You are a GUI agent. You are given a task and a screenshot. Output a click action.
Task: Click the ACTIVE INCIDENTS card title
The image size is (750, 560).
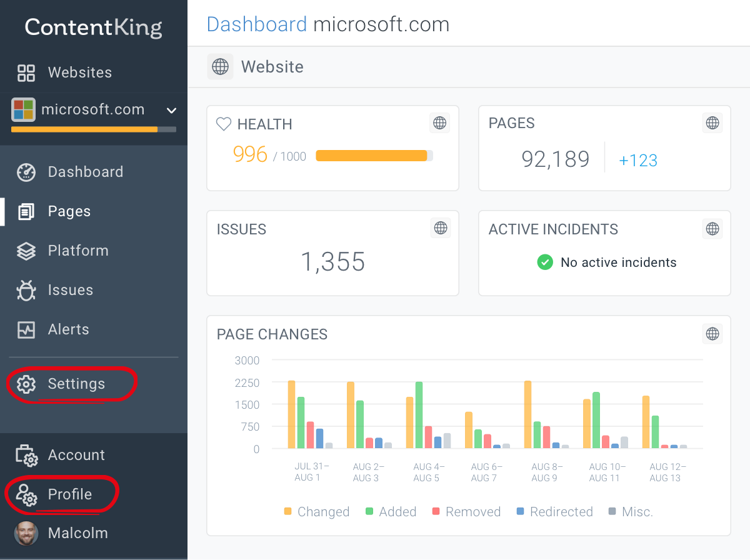(553, 229)
